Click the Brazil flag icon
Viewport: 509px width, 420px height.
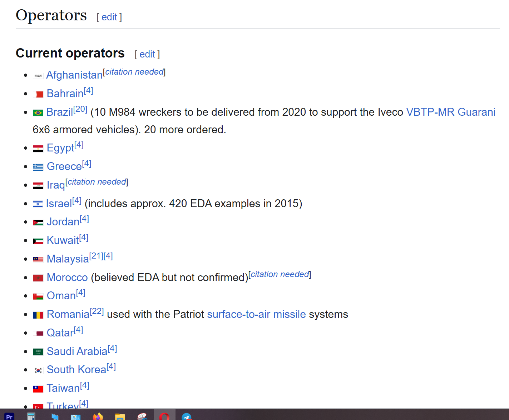38,113
